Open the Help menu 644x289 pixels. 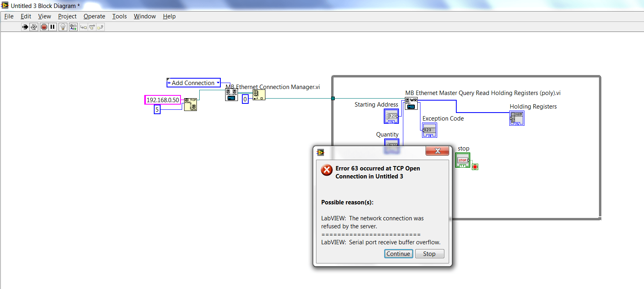169,16
